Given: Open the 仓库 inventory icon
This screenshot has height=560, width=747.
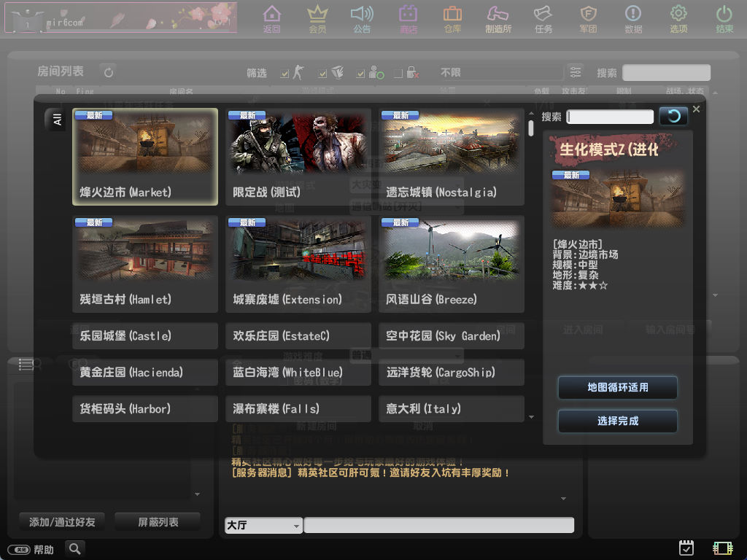Looking at the screenshot, I should [452, 19].
